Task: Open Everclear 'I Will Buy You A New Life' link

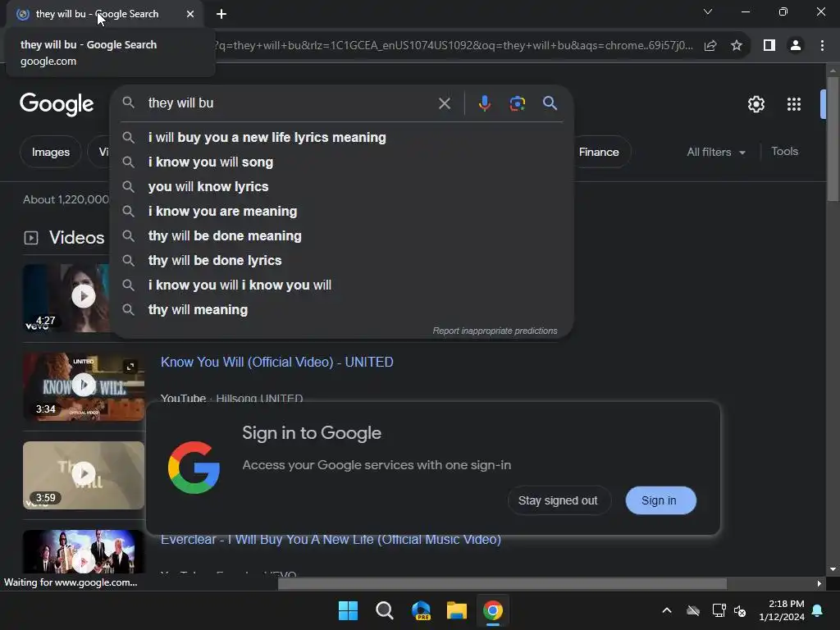Action: tap(331, 540)
